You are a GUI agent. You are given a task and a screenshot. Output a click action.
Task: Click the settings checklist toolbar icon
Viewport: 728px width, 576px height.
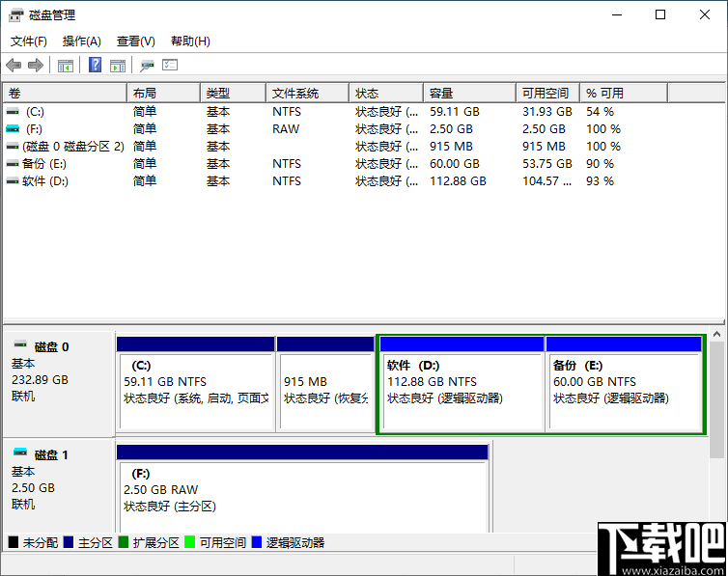170,65
